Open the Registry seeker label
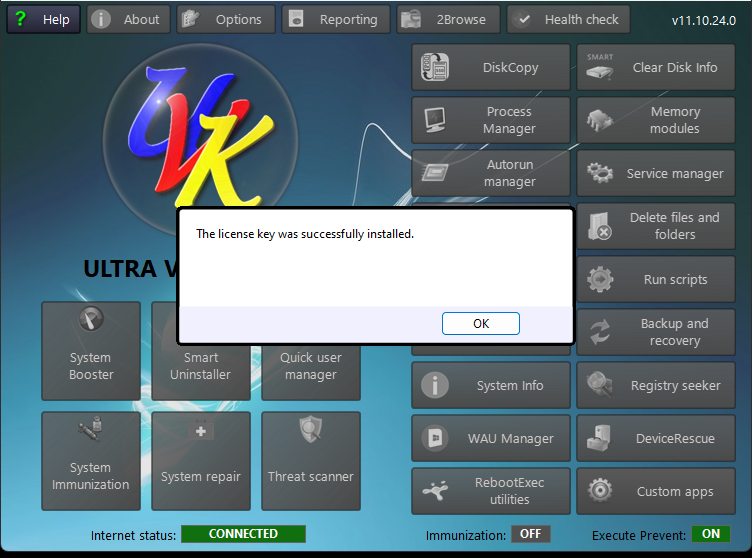 click(675, 386)
